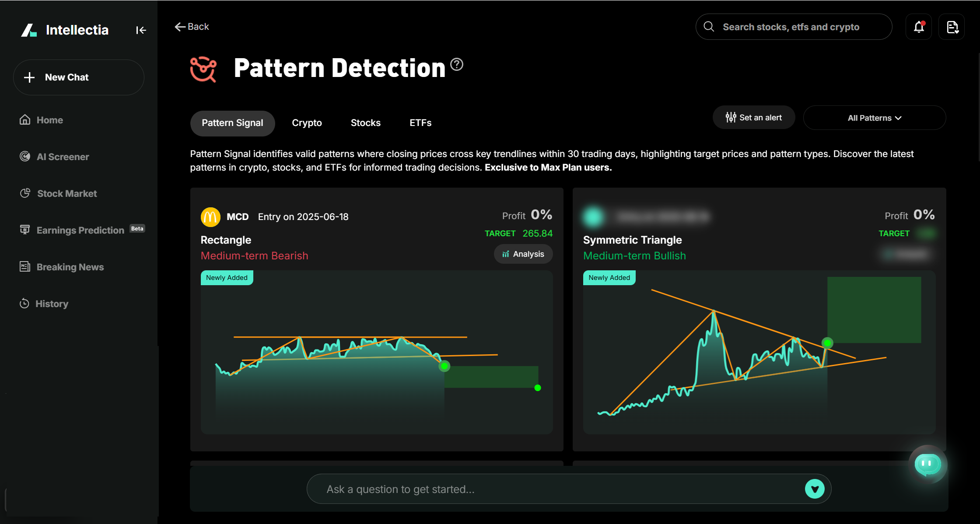Open Analysis for the MCD Rectangle pattern
This screenshot has height=524, width=980.
click(x=523, y=254)
